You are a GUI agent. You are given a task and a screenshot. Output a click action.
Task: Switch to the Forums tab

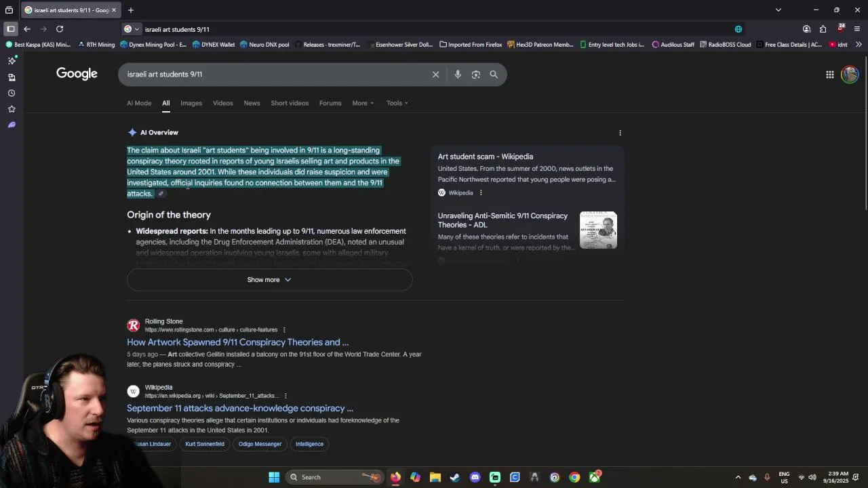330,103
